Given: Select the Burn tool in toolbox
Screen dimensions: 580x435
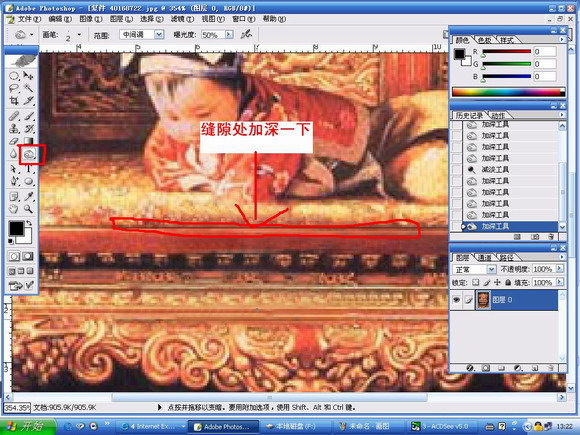Looking at the screenshot, I should [29, 154].
